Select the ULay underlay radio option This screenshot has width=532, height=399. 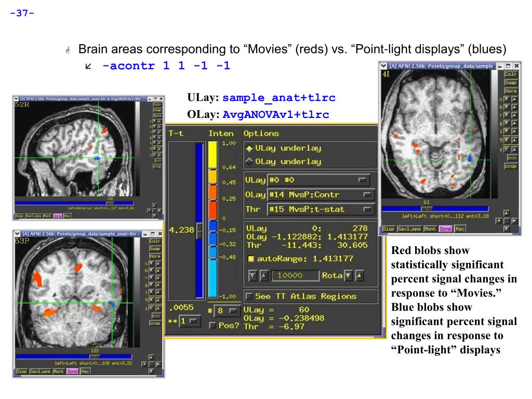pos(250,148)
